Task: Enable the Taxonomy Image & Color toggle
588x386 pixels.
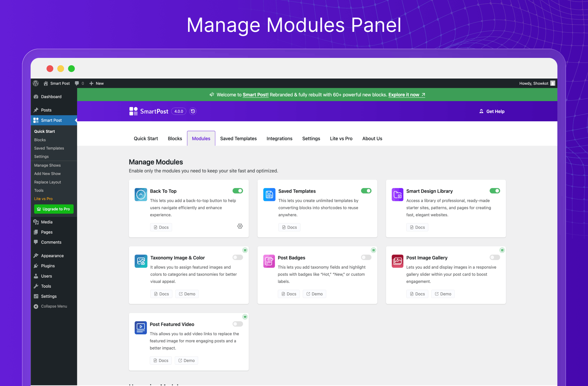Action: (x=238, y=257)
